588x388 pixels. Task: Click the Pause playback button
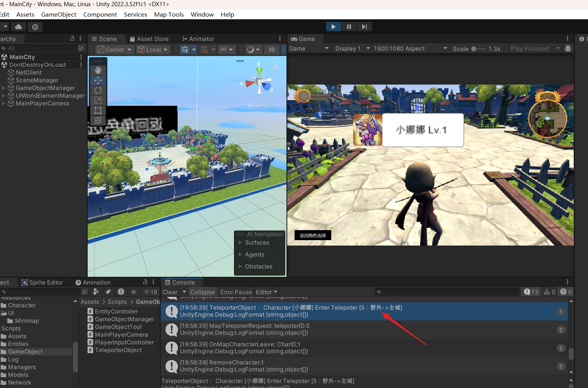349,27
